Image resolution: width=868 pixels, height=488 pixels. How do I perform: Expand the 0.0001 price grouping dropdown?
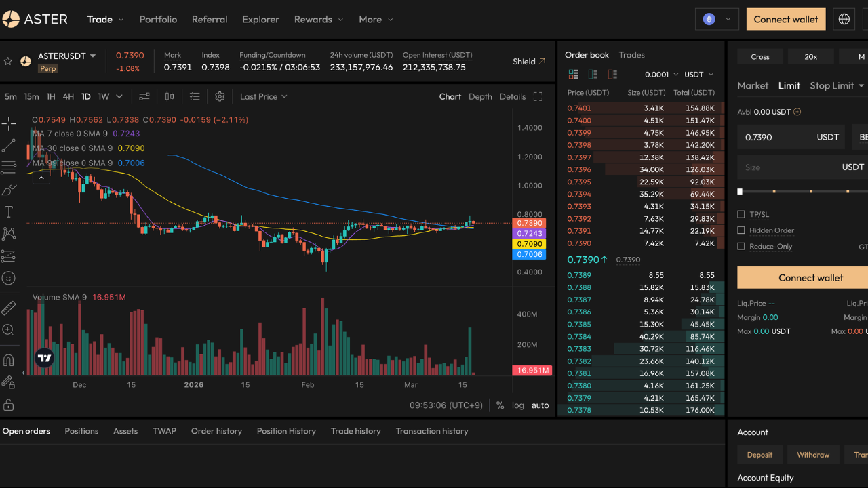(x=660, y=75)
